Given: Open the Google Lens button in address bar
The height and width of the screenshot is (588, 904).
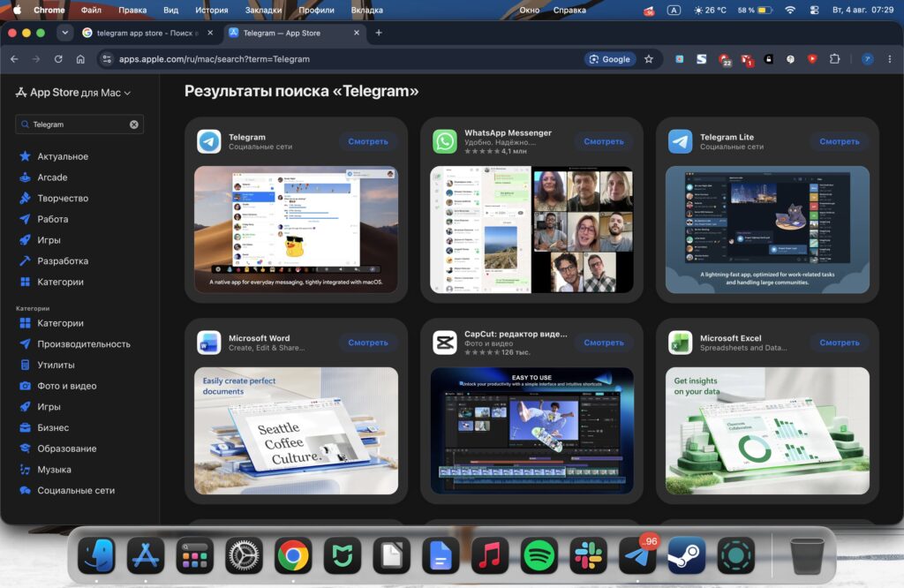Looking at the screenshot, I should click(610, 59).
